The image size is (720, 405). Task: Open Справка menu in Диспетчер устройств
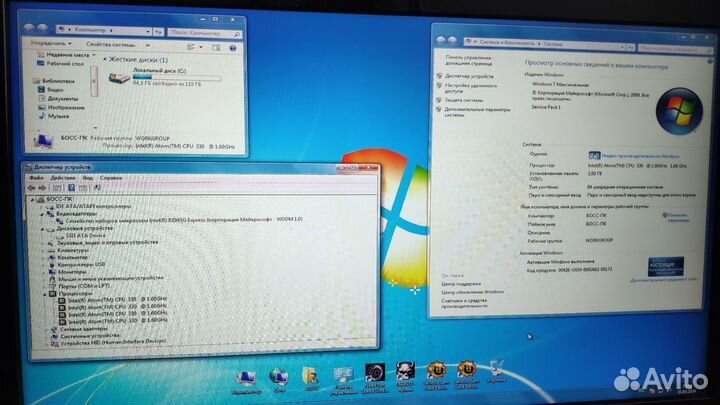pos(111,178)
